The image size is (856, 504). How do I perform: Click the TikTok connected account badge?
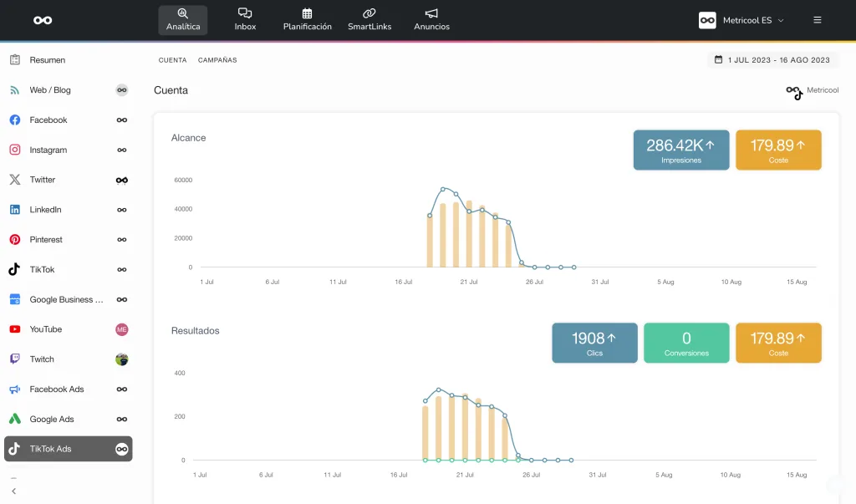122,269
